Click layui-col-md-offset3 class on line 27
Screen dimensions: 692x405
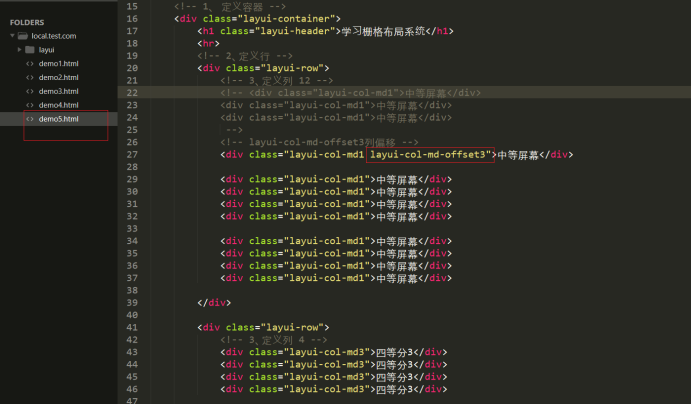coord(430,154)
